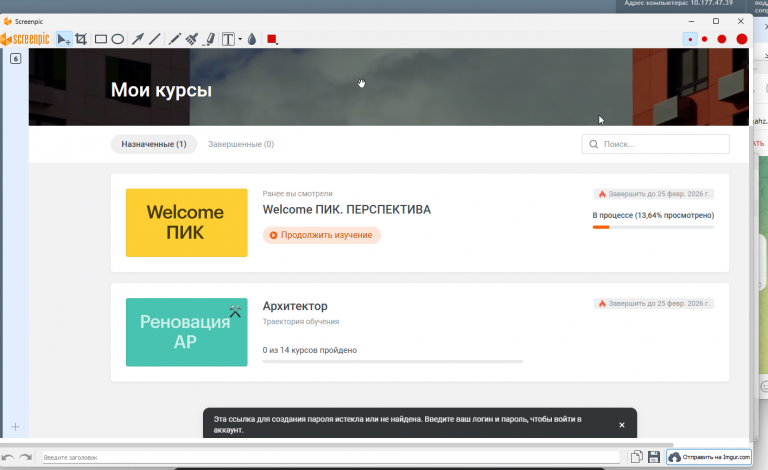Select the Arrow drawing tool
The image size is (768, 470).
(138, 39)
